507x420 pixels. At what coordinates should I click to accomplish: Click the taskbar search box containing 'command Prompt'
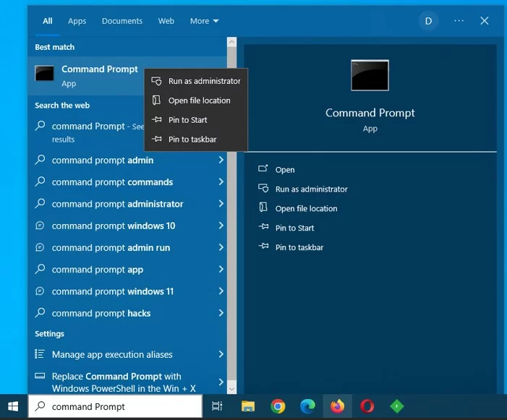point(115,406)
